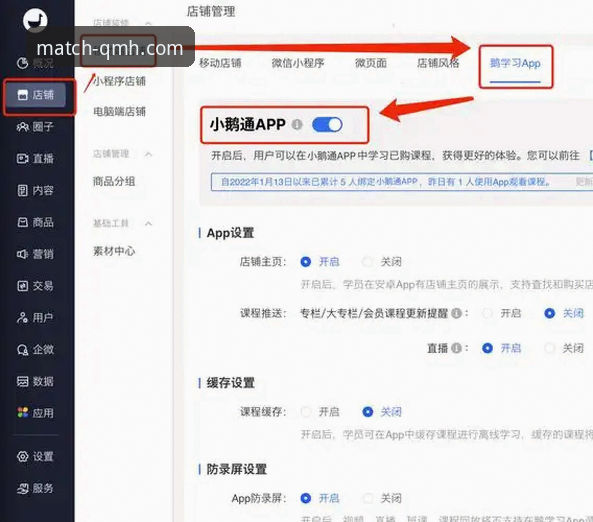Click the App设置 section heading

pyautogui.click(x=230, y=233)
